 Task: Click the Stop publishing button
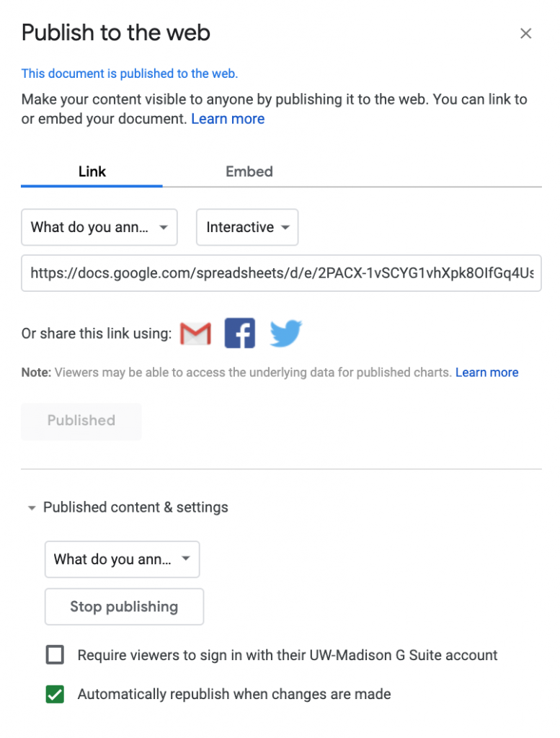124,607
